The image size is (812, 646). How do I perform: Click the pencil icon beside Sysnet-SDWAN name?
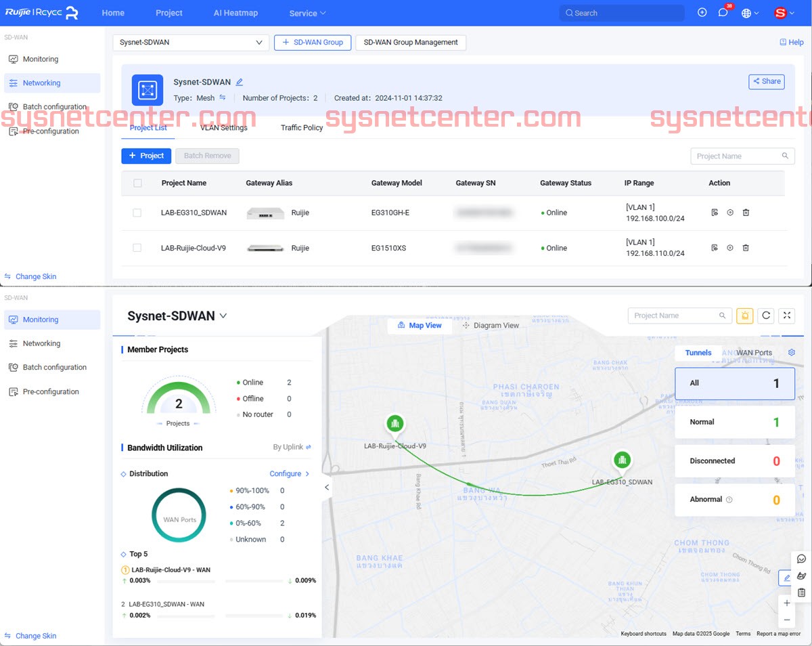coord(239,82)
